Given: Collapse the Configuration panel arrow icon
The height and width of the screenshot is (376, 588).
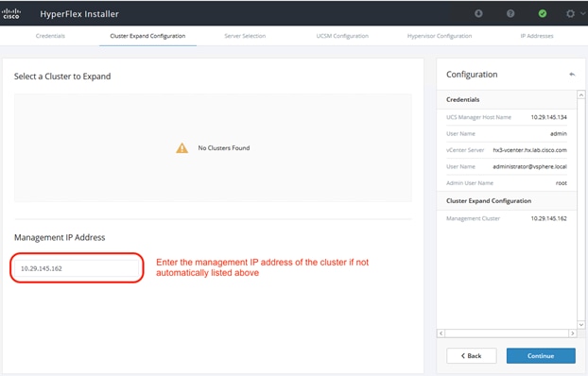Looking at the screenshot, I should [x=572, y=75].
